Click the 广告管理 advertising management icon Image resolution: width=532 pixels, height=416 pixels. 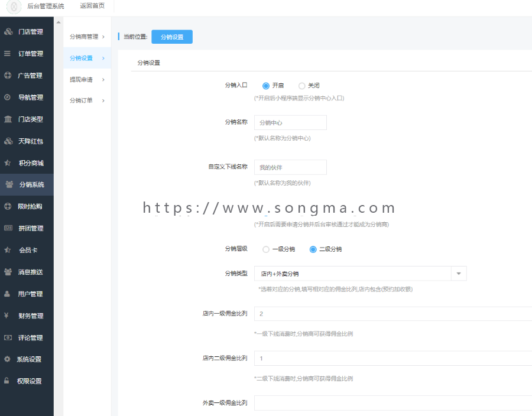pyautogui.click(x=7, y=75)
